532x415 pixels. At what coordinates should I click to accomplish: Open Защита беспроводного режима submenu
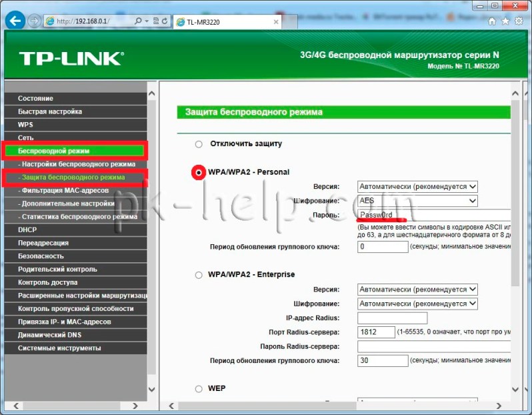click(x=75, y=177)
